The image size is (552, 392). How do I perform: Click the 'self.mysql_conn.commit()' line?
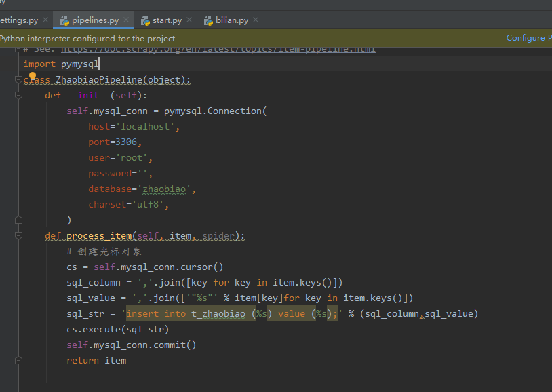[x=132, y=345]
